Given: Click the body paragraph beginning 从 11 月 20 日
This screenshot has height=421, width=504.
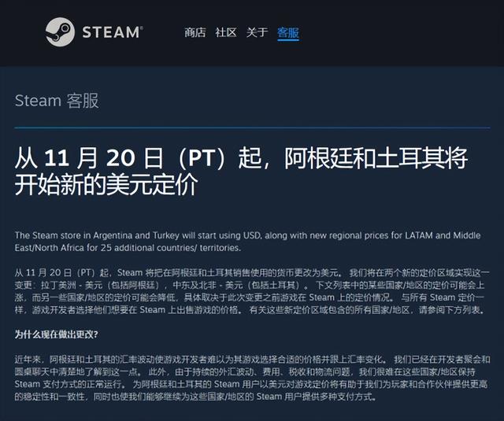Looking at the screenshot, I should click(x=252, y=291).
